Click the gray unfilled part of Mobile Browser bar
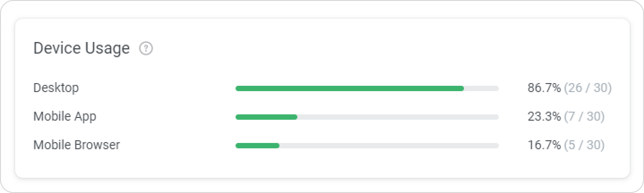 pos(389,146)
